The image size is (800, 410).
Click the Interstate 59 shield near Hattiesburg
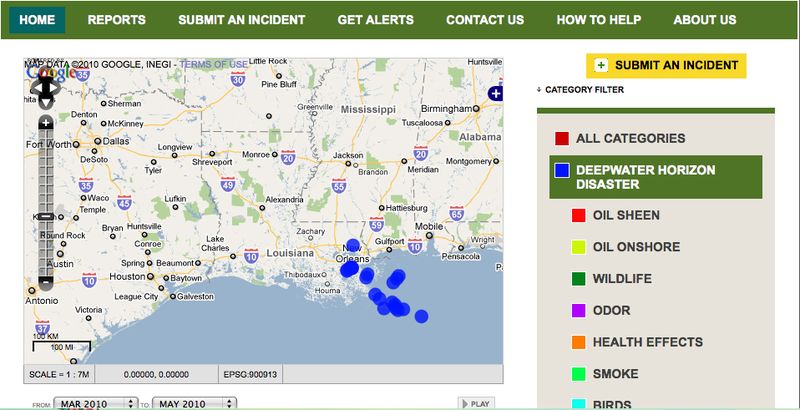(377, 224)
